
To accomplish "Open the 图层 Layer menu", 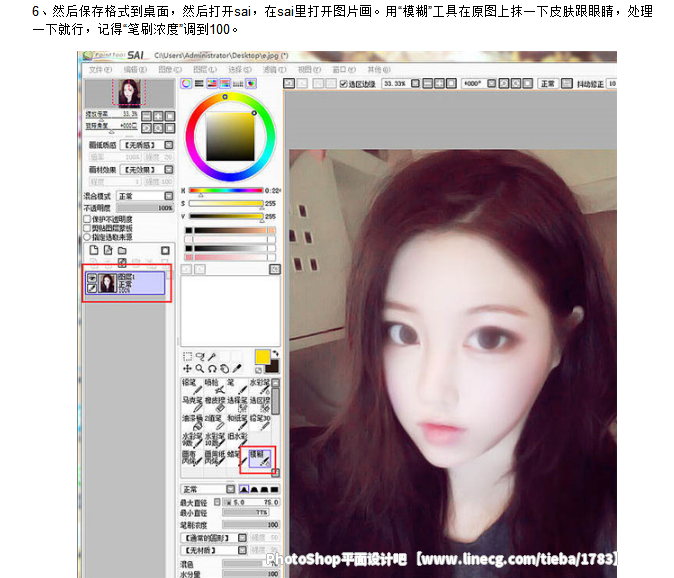I will [x=205, y=69].
